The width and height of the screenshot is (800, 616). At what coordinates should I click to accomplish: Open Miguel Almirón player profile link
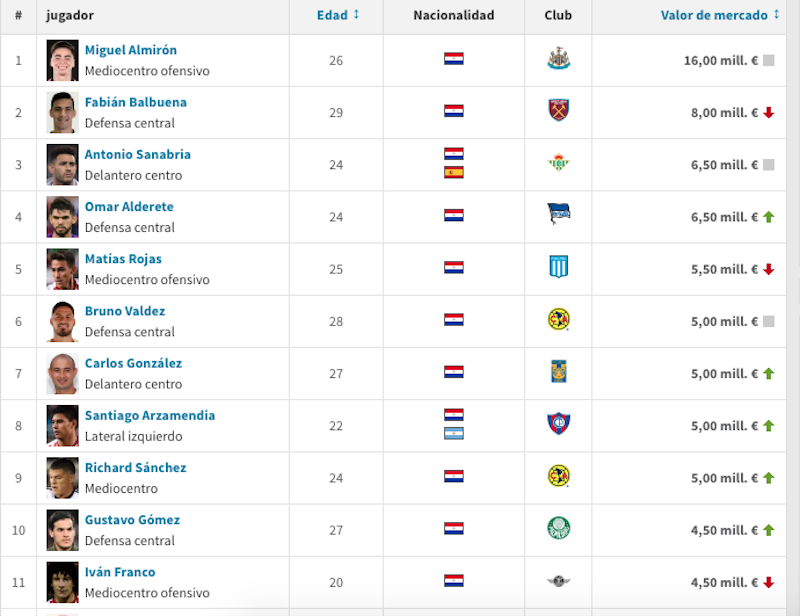point(131,50)
